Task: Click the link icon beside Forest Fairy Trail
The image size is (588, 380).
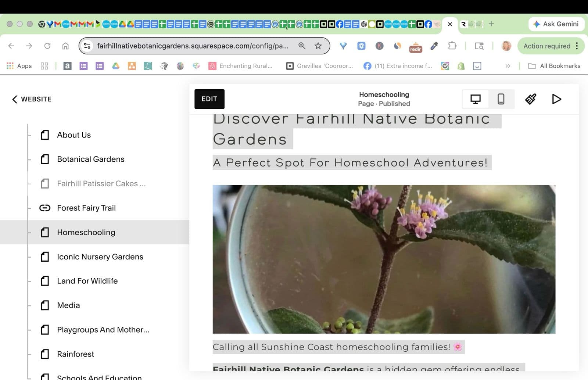Action: pyautogui.click(x=45, y=208)
